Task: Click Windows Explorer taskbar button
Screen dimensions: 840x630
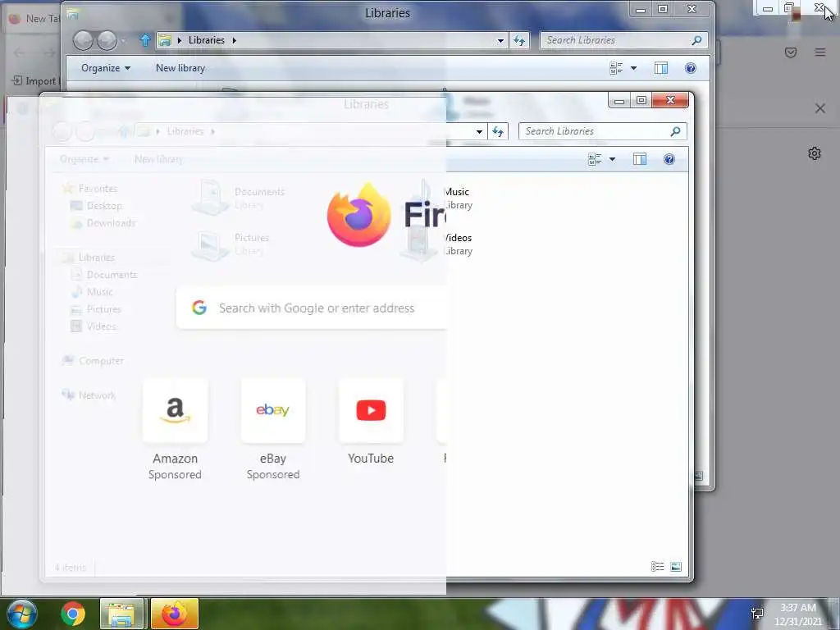Action: pyautogui.click(x=121, y=614)
